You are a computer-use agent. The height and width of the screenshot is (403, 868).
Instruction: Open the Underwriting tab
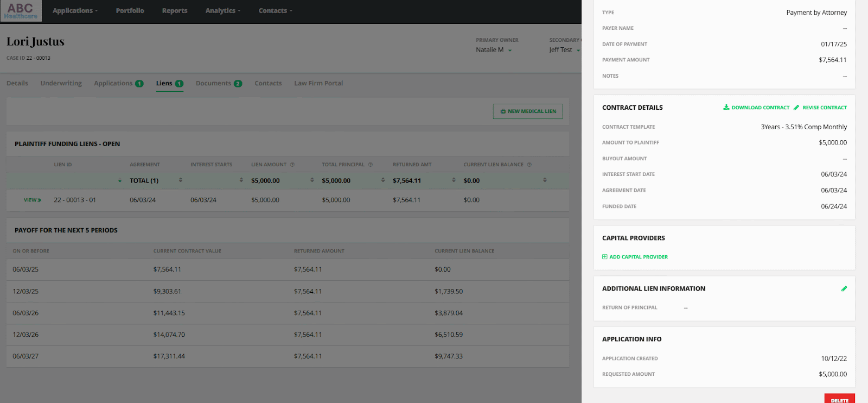pyautogui.click(x=61, y=84)
